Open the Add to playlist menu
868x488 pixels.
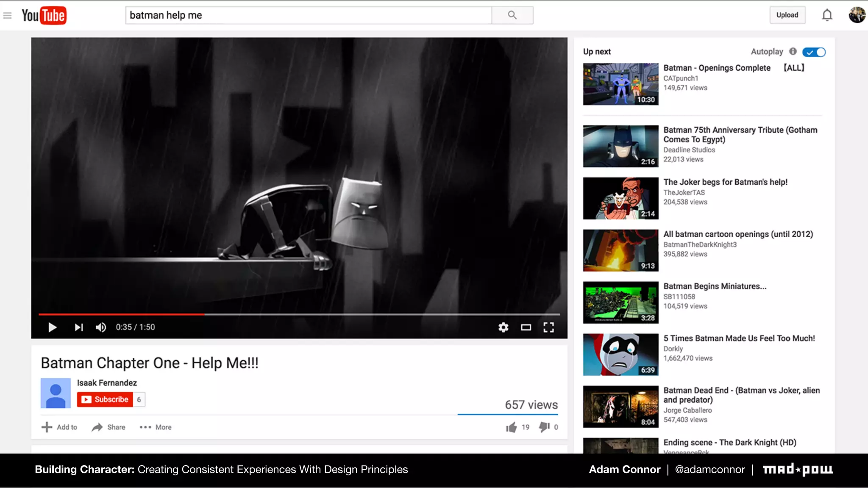[59, 427]
